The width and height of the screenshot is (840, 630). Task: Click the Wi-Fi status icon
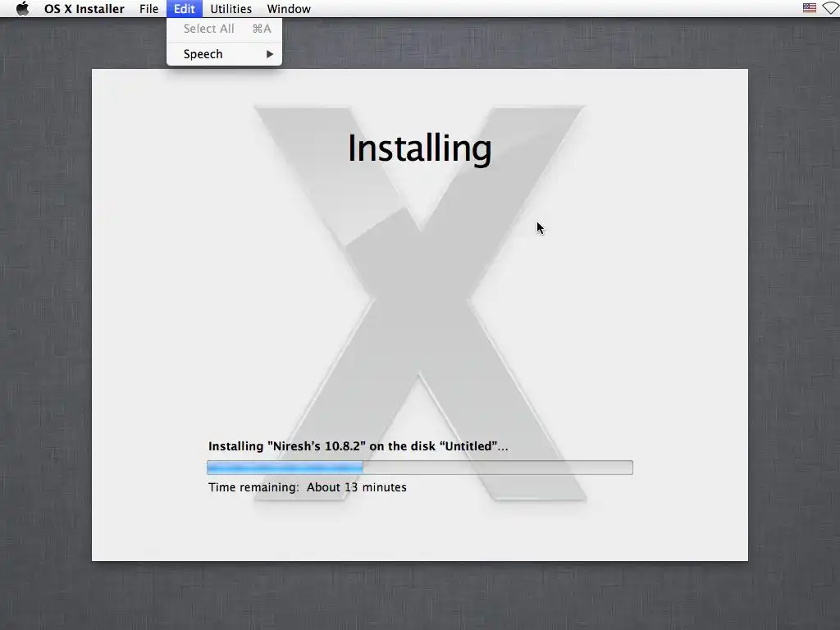coord(832,8)
